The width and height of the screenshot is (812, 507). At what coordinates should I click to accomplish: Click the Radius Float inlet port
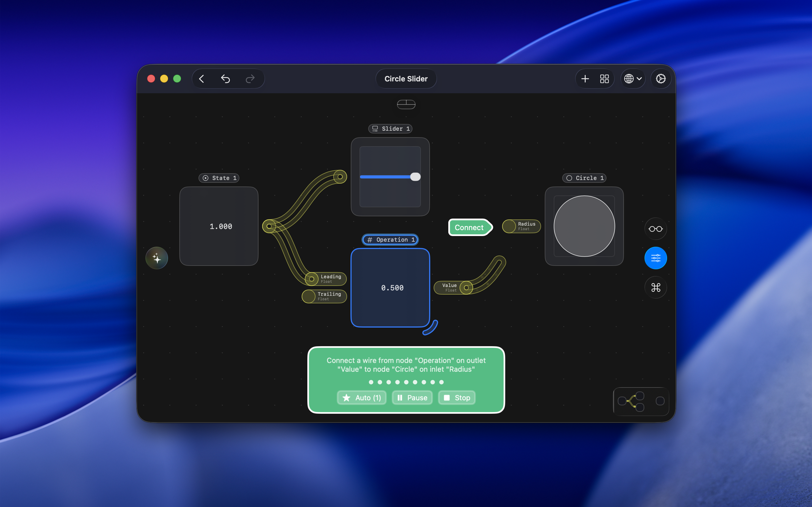(x=509, y=226)
